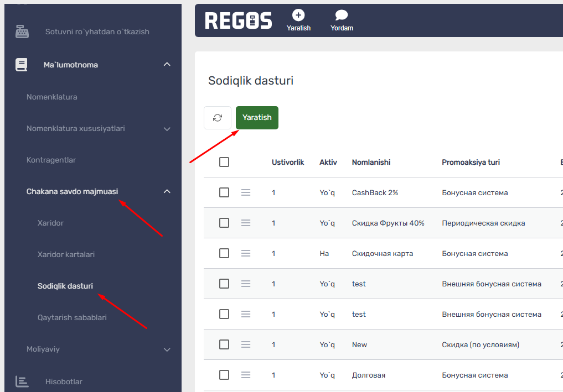
Task: Select the checkbox in the table header
Action: coord(224,162)
